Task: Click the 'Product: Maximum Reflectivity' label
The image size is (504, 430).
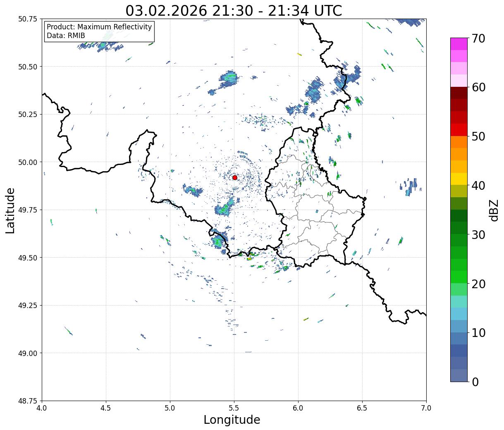Action: [x=99, y=27]
